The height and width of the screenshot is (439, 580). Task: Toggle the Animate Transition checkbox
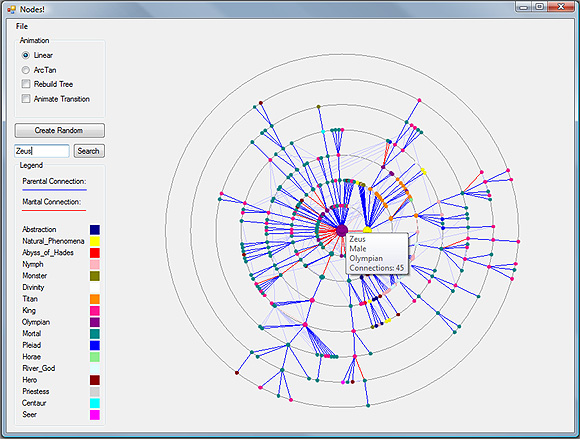(x=26, y=99)
